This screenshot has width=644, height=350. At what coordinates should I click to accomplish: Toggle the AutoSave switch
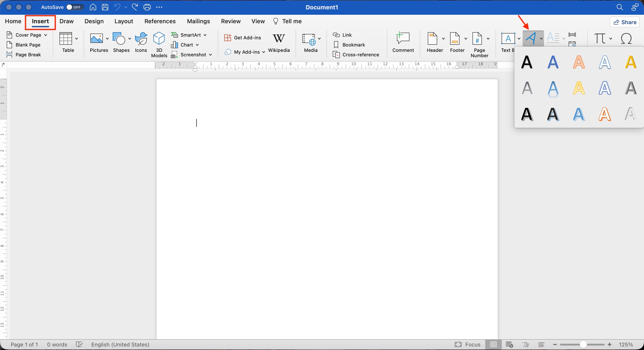[x=74, y=7]
